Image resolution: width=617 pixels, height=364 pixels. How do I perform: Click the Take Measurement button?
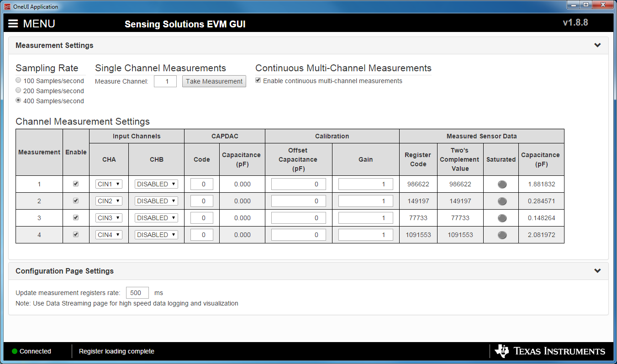[214, 81]
